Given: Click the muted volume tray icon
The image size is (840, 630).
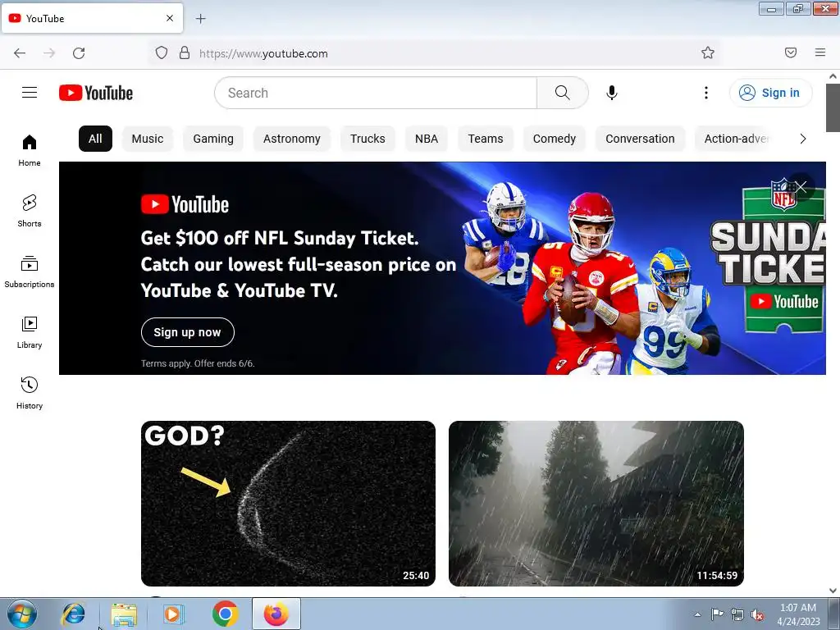Looking at the screenshot, I should (x=757, y=614).
